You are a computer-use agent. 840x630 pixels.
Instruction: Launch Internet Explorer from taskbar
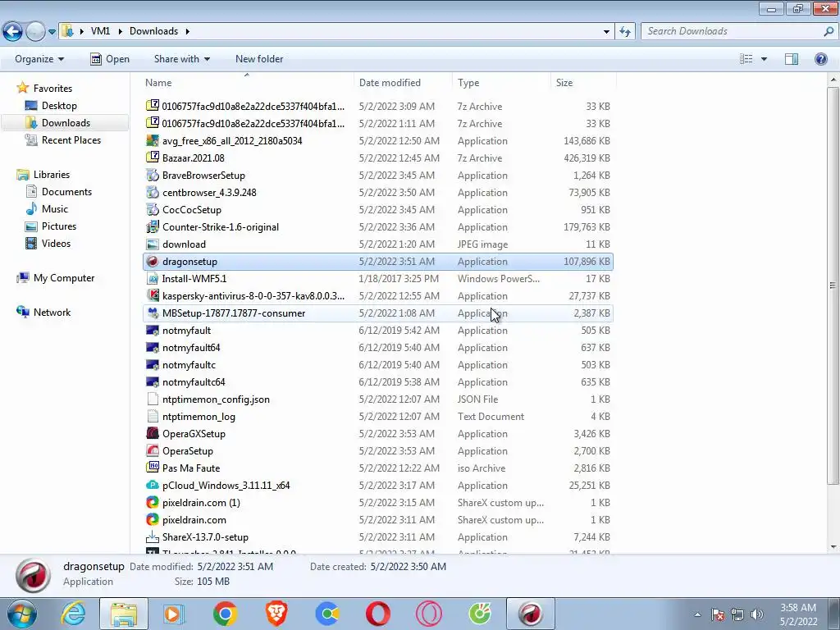point(73,614)
